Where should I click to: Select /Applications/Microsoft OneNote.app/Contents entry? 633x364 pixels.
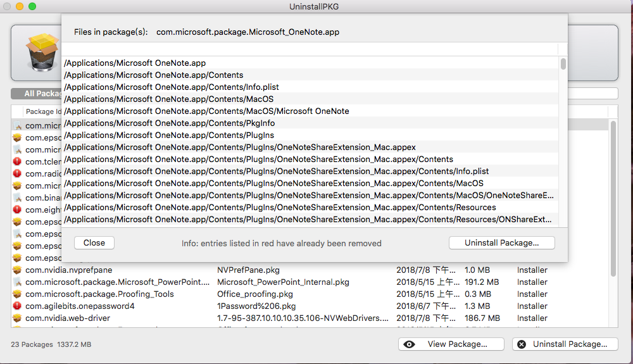[310, 75]
